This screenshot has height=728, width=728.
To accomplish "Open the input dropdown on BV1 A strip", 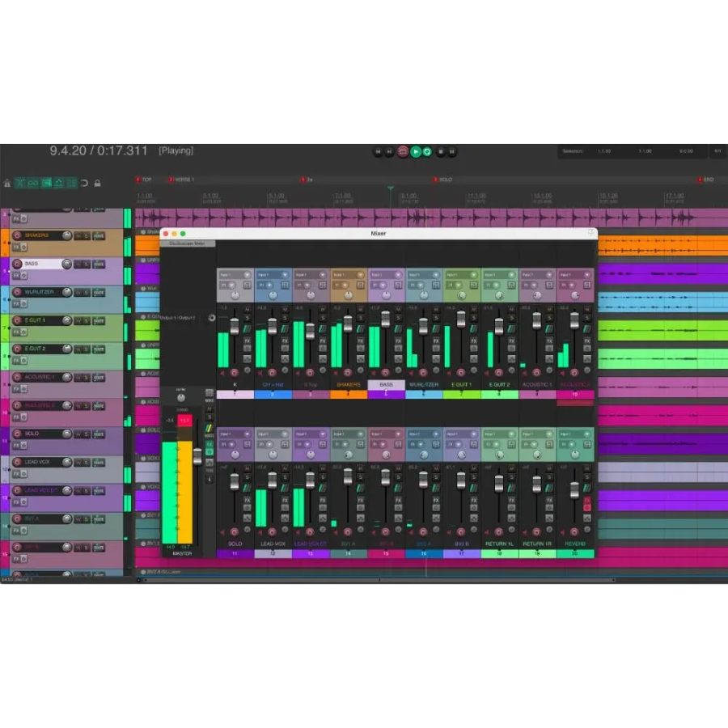I will pyautogui.click(x=348, y=434).
